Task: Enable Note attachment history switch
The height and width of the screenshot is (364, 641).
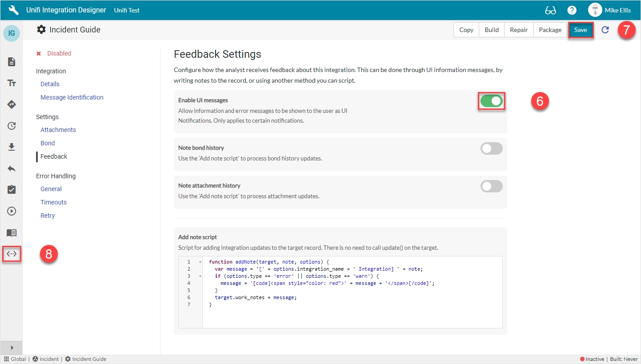Action: (491, 186)
